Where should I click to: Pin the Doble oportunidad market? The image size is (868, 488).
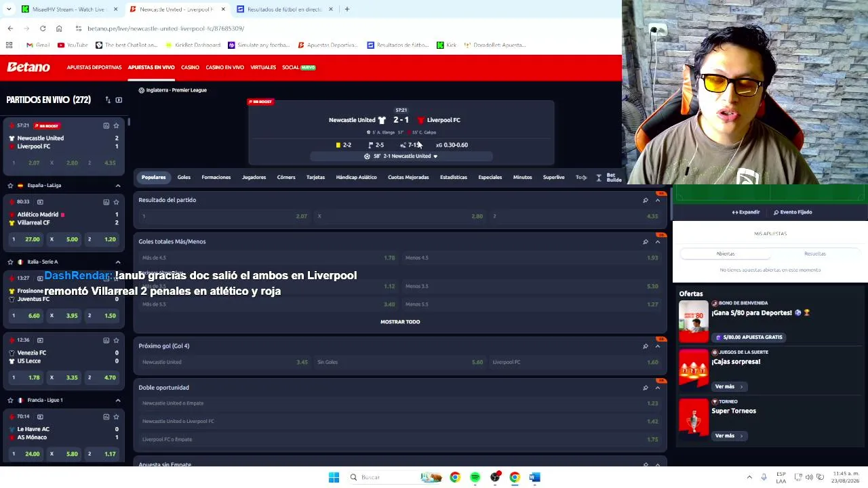click(x=645, y=388)
